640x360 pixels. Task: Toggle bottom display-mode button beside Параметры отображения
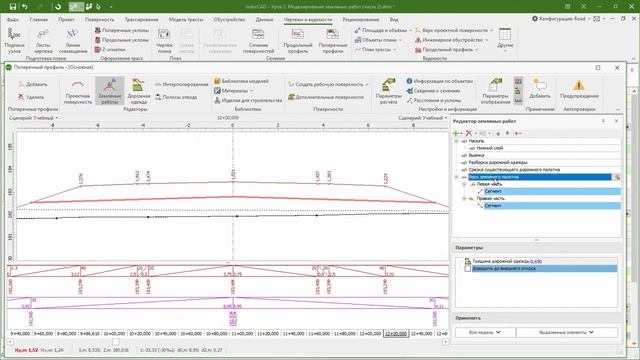[x=518, y=100]
